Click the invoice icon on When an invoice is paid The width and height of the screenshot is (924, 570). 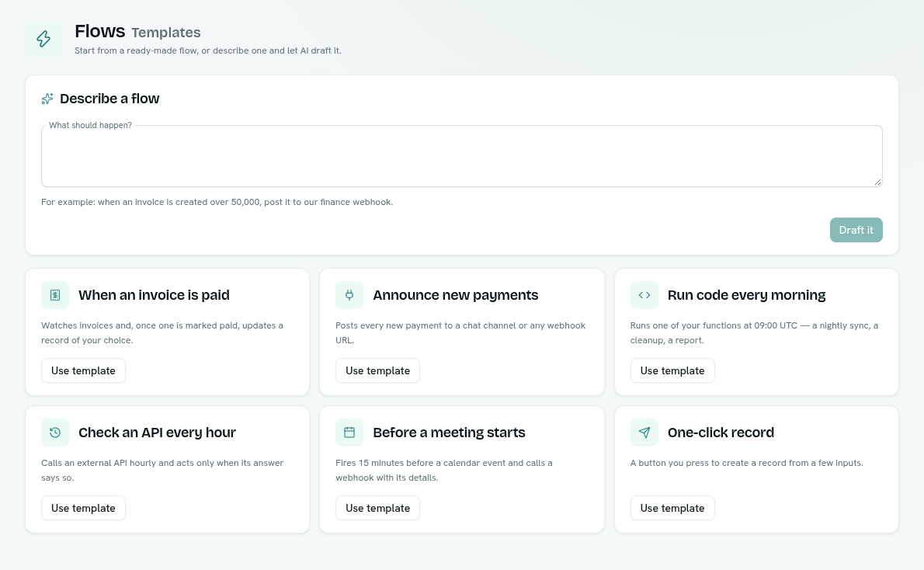(x=55, y=295)
